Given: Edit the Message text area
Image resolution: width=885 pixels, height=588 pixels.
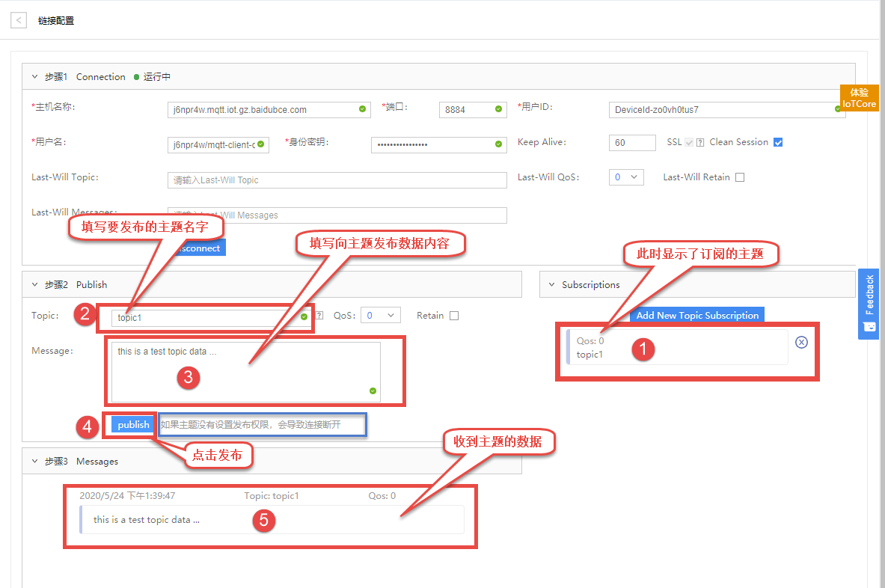Looking at the screenshot, I should point(246,372).
